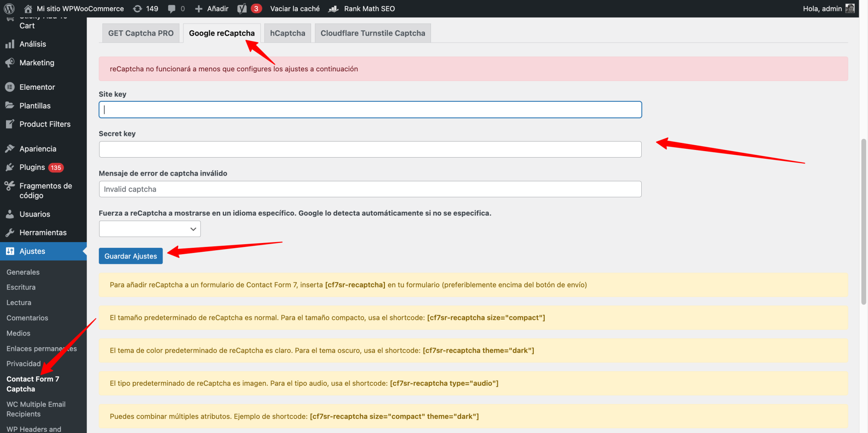Screen dimensions: 868x433
Task: Open Análisis in the sidebar
Action: (x=33, y=44)
